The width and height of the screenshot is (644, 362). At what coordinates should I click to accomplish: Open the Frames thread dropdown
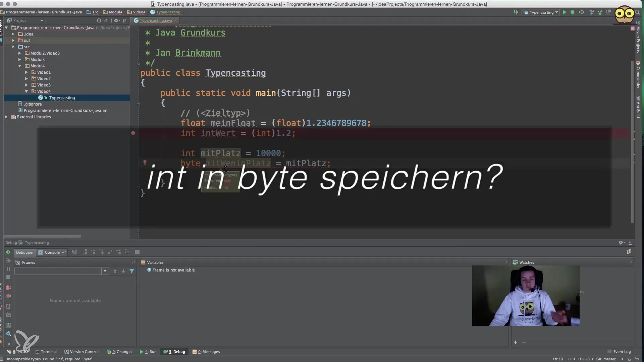[105, 271]
